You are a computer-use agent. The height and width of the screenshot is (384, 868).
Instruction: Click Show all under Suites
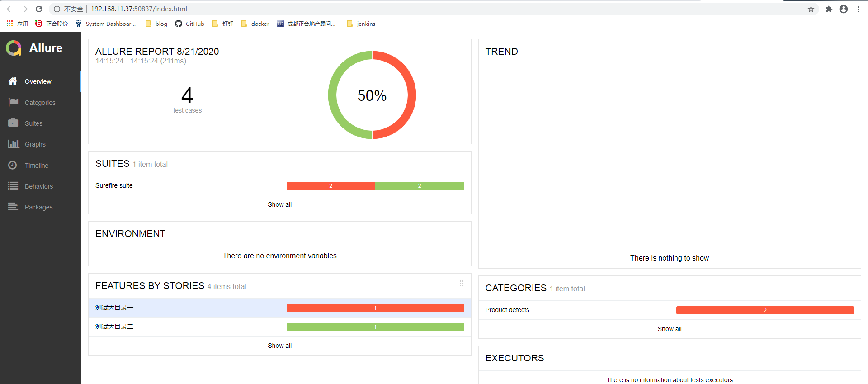[x=279, y=204]
